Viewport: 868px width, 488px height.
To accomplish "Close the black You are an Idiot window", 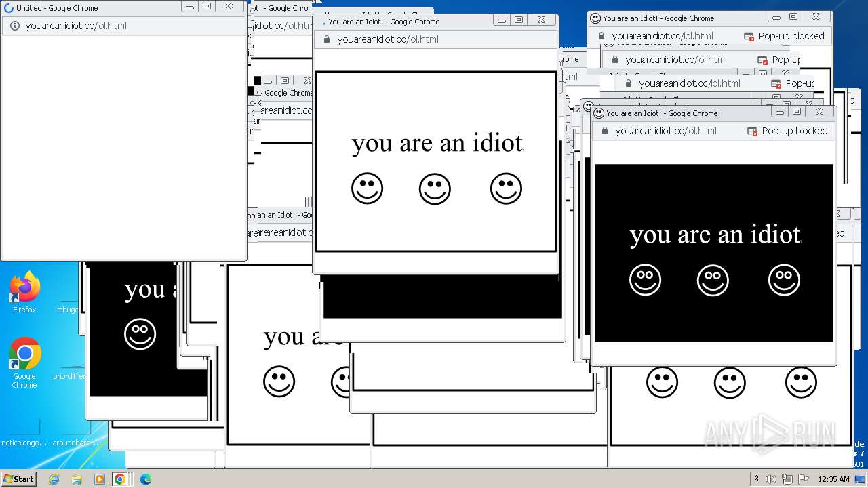I will [x=820, y=112].
